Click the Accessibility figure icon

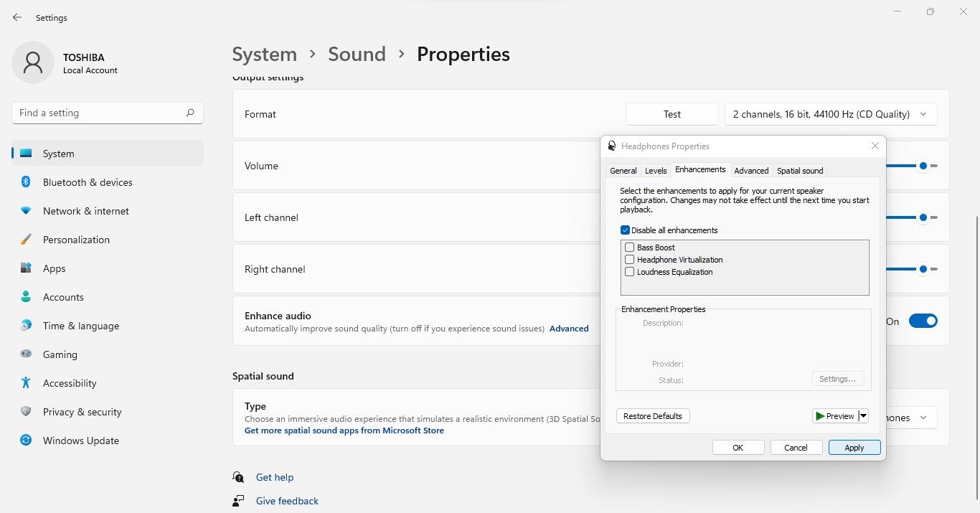[x=26, y=383]
